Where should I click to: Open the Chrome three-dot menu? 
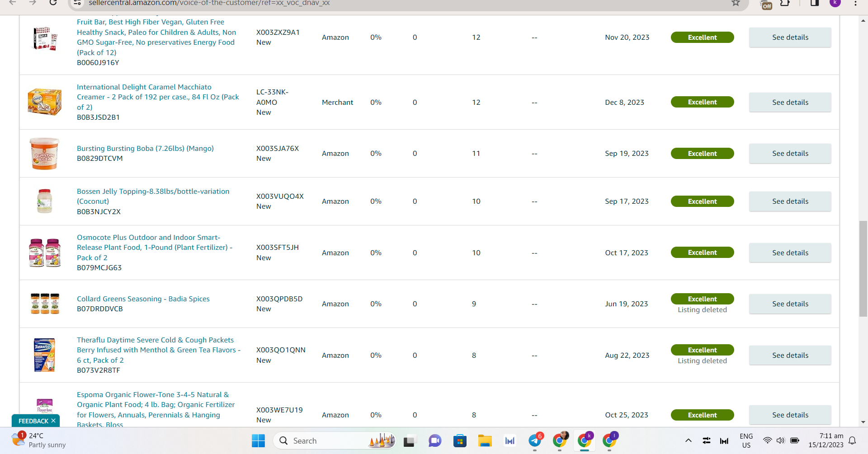click(855, 3)
